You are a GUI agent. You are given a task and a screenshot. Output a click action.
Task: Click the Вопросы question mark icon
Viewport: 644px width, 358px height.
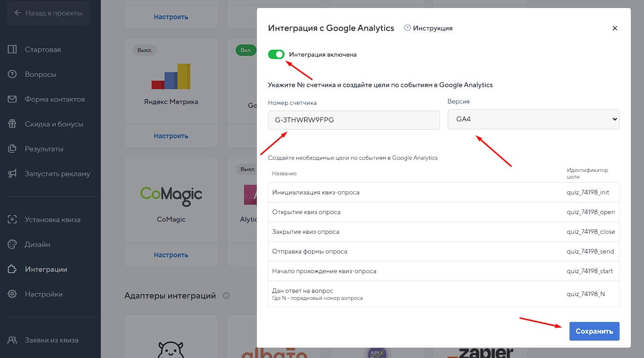(x=13, y=75)
